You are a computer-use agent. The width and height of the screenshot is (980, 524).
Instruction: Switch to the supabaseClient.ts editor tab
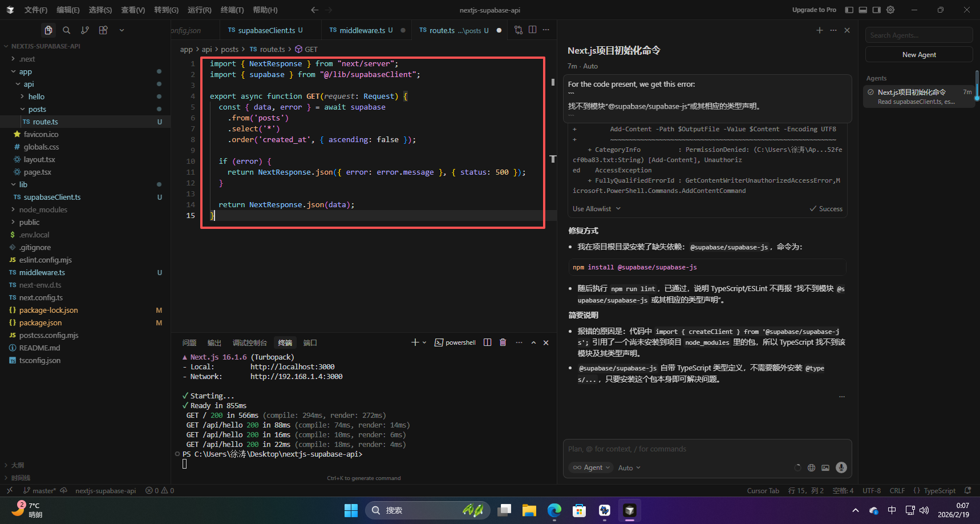(x=265, y=30)
